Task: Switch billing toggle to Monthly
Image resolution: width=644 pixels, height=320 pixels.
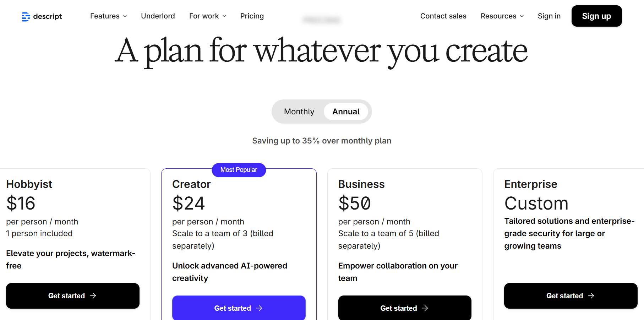Action: point(299,112)
